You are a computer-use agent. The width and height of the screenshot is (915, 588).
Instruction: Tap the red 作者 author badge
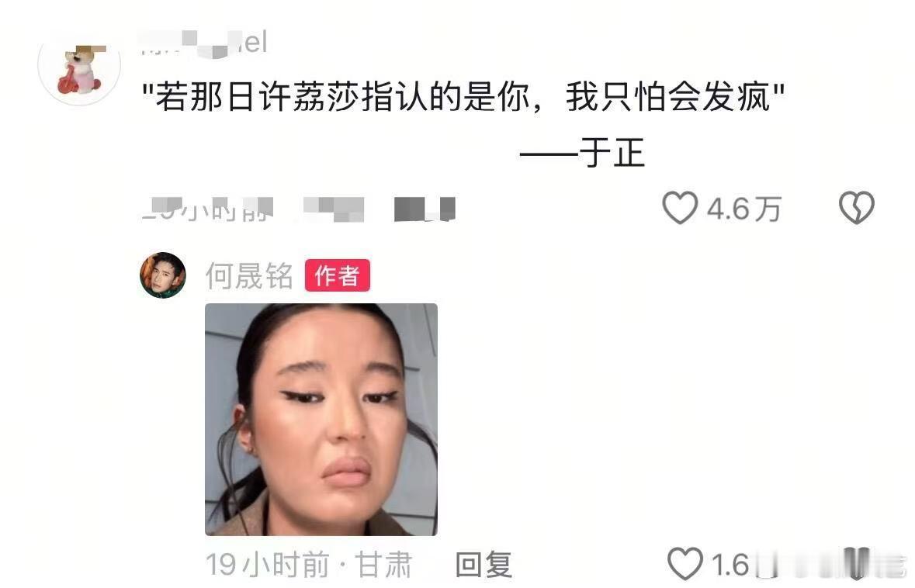point(338,275)
